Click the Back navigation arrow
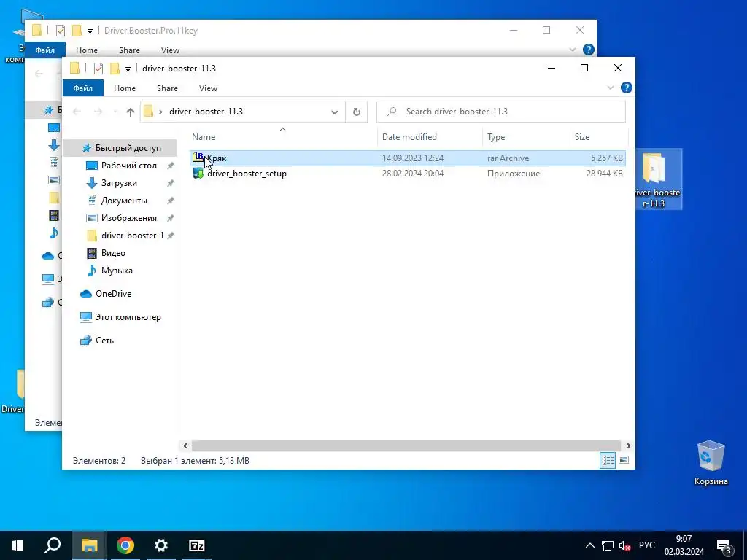 coord(77,112)
